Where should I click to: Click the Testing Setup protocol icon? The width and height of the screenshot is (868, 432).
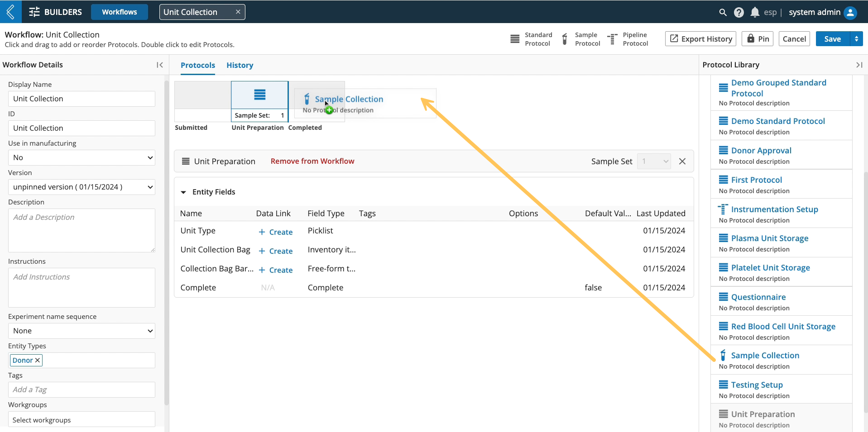[x=724, y=385]
